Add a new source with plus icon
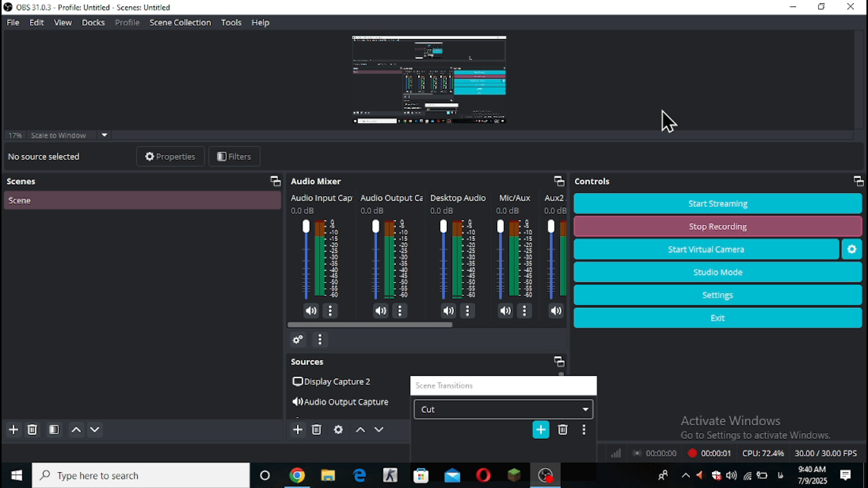 tap(297, 430)
